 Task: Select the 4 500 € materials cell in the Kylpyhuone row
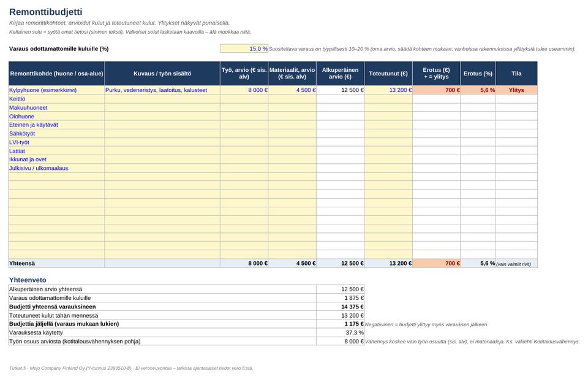(292, 90)
